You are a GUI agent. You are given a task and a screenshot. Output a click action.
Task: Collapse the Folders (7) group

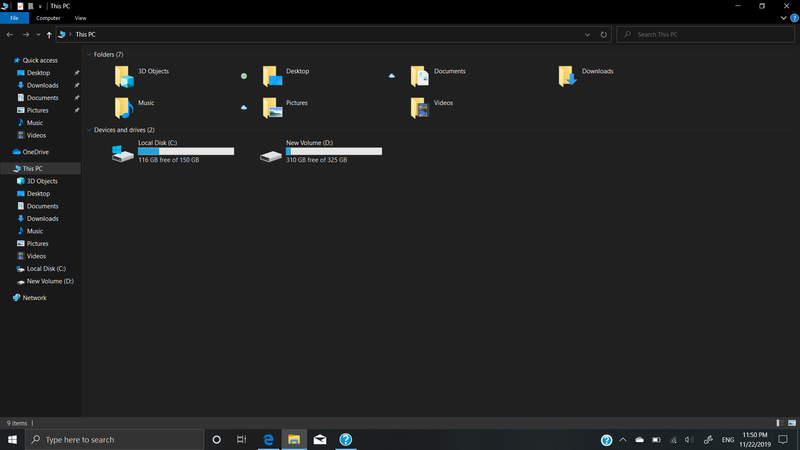pos(89,55)
